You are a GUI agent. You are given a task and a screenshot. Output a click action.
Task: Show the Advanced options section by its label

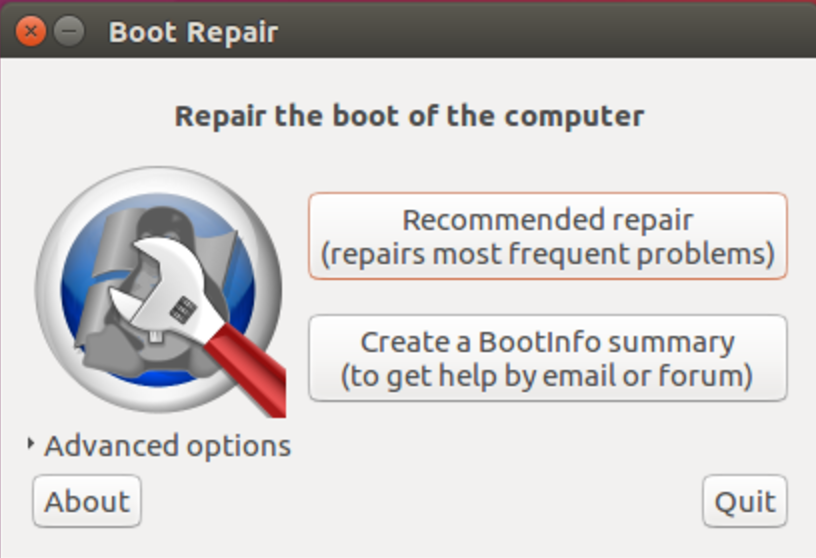click(168, 446)
